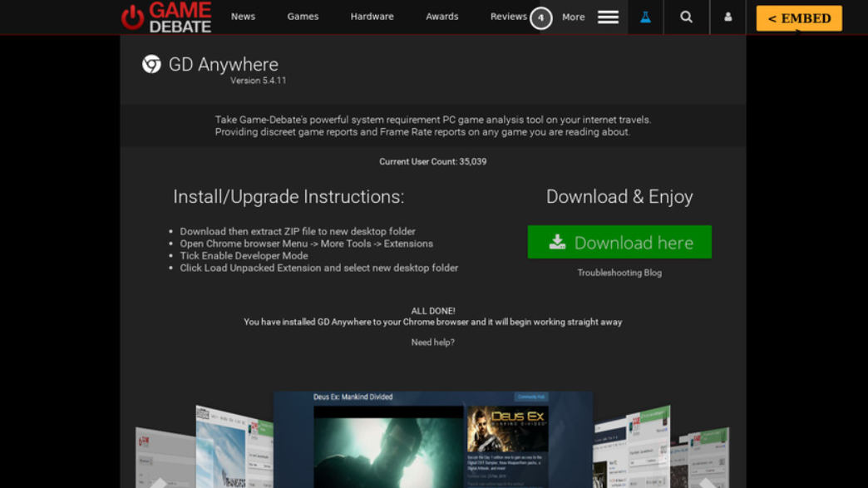Screen dimensions: 868x488
Task: Select the right tilted carousel thumbnail
Action: (x=632, y=446)
